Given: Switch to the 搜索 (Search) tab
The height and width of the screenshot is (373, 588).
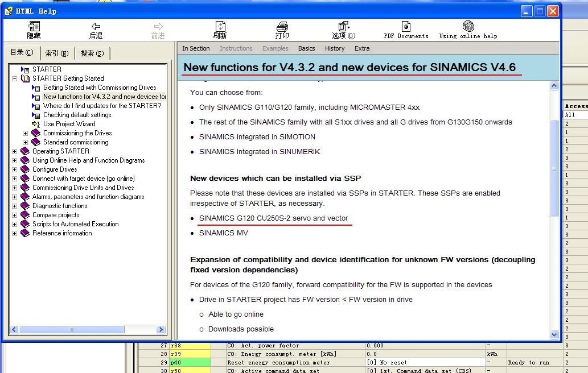Looking at the screenshot, I should [x=92, y=53].
